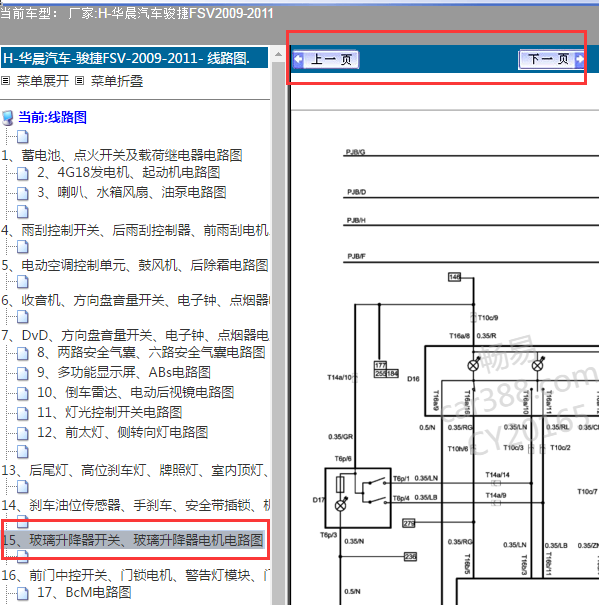The width and height of the screenshot is (599, 605).
Task: Go to previous page with 上一页 button
Action: tap(326, 59)
